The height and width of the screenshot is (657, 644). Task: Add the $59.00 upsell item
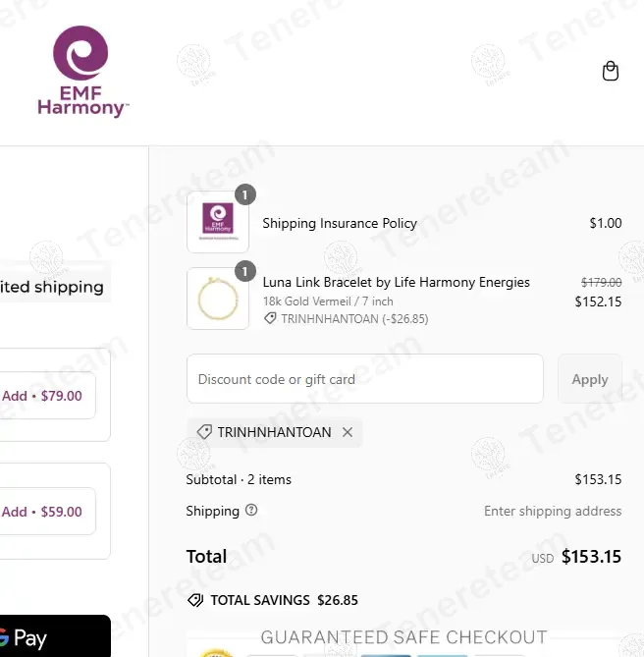43,512
